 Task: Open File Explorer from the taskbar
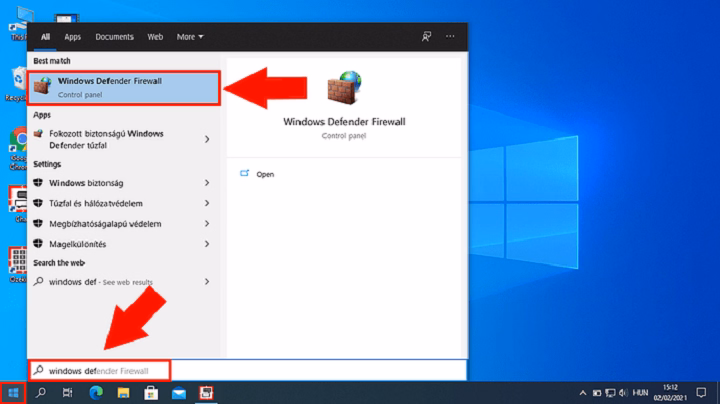pyautogui.click(x=122, y=393)
